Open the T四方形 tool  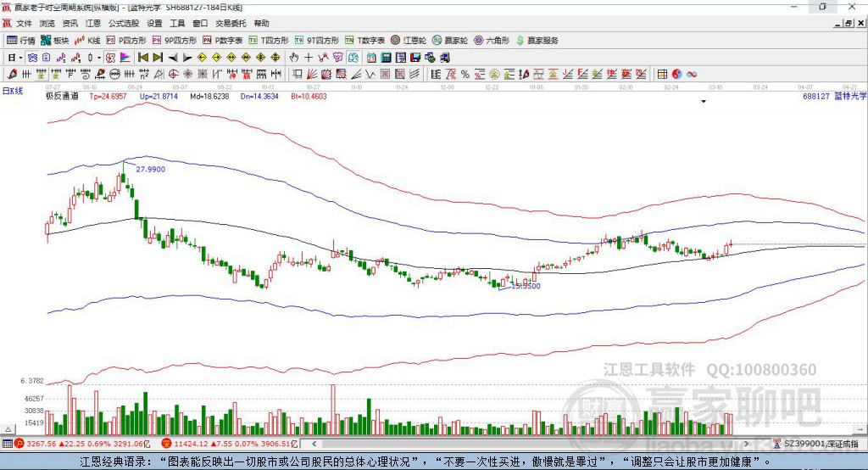269,41
